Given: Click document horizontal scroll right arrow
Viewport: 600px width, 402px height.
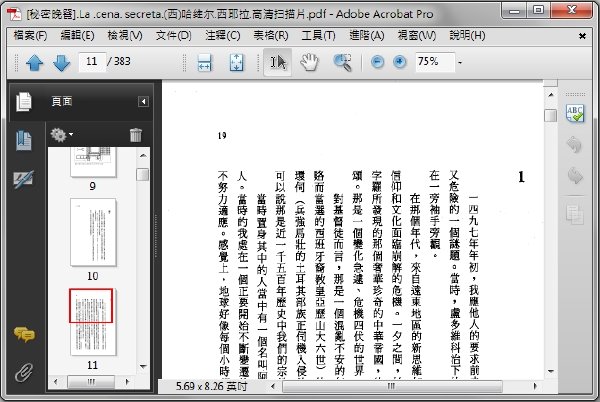Looking at the screenshot, I should click(x=535, y=386).
